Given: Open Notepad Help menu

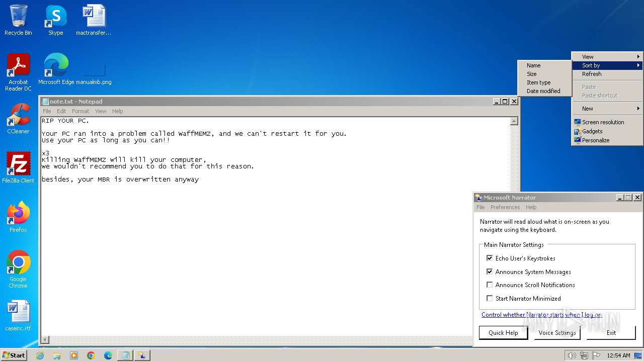Looking at the screenshot, I should click(117, 111).
